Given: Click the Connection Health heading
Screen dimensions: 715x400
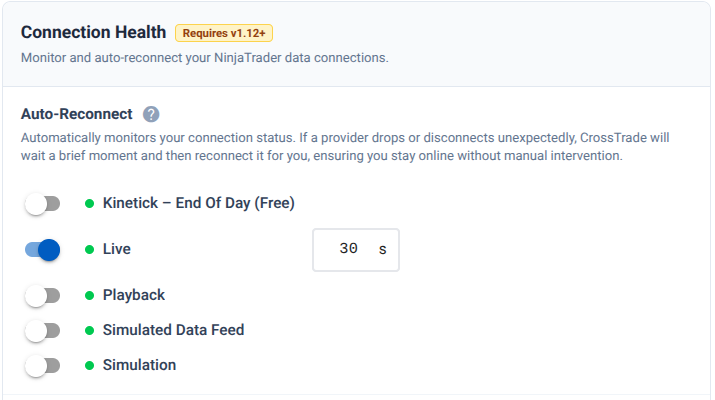Looking at the screenshot, I should click(x=93, y=33).
